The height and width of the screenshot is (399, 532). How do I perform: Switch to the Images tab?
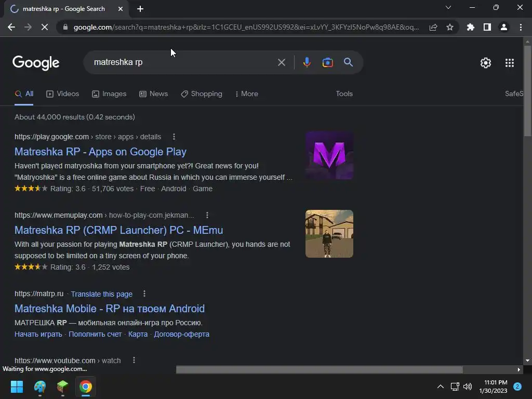109,94
